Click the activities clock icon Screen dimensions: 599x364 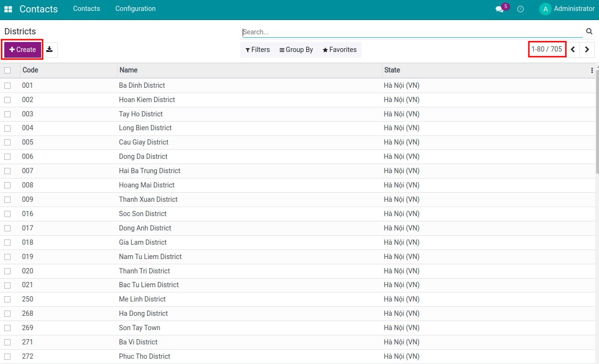coord(520,9)
